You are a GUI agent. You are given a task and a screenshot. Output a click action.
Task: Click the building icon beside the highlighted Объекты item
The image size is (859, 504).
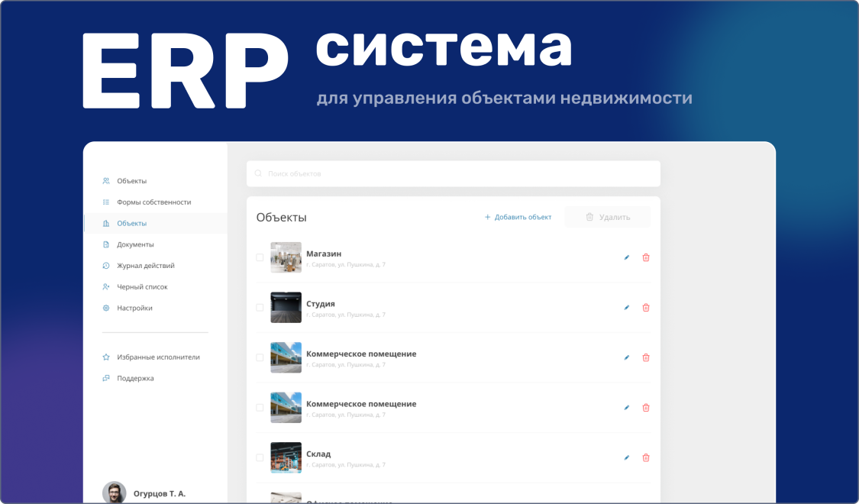[x=105, y=224]
